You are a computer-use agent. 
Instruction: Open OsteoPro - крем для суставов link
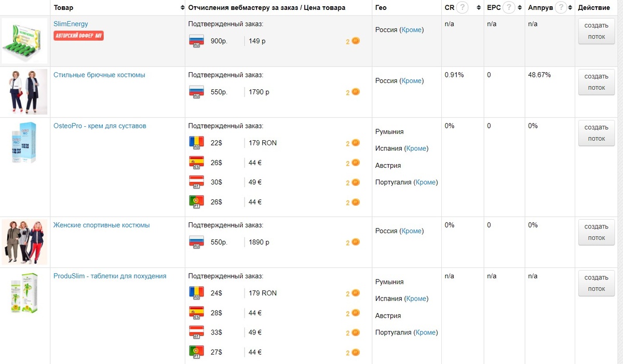point(100,126)
